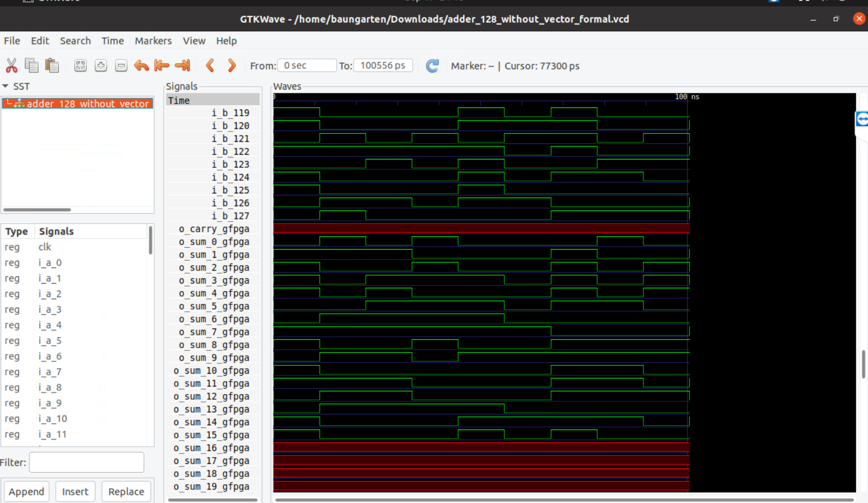868x503 pixels.
Task: Click the Zoom Fit icon
Action: [80, 66]
